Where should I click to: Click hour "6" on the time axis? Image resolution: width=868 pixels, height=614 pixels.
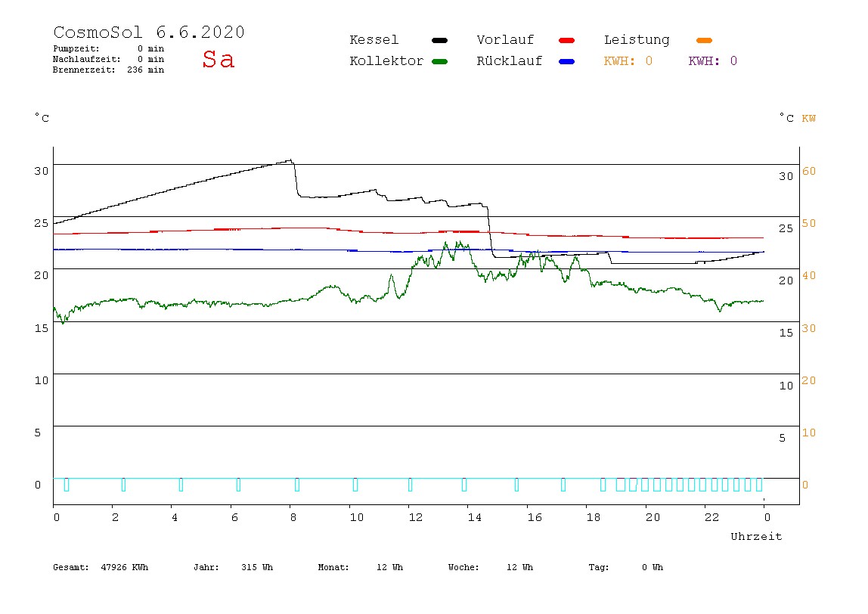point(234,517)
